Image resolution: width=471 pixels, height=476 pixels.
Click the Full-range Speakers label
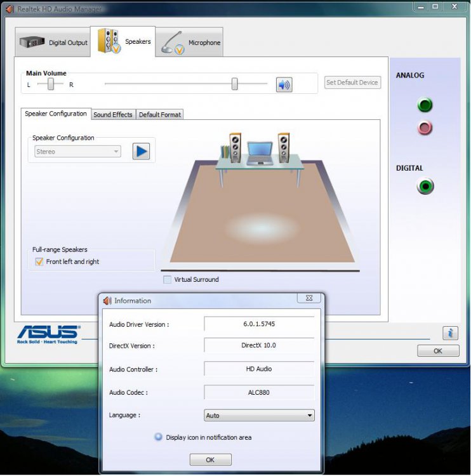point(60,249)
